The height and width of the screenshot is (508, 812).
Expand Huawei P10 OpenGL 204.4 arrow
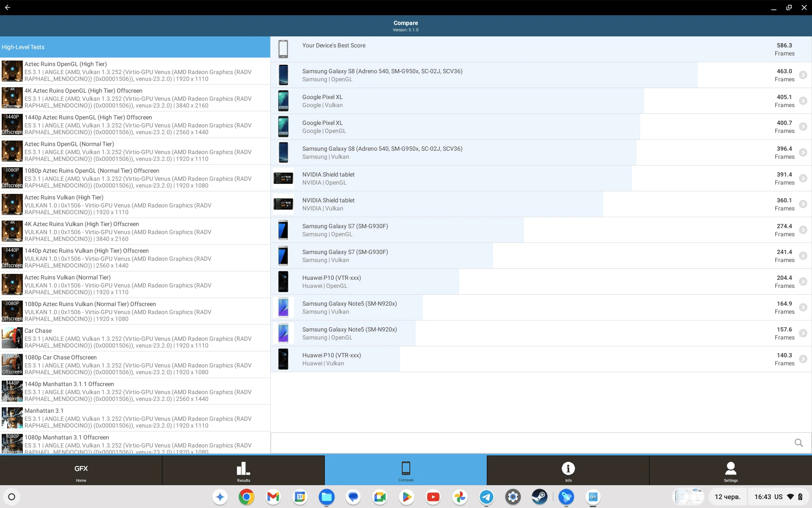(x=803, y=282)
